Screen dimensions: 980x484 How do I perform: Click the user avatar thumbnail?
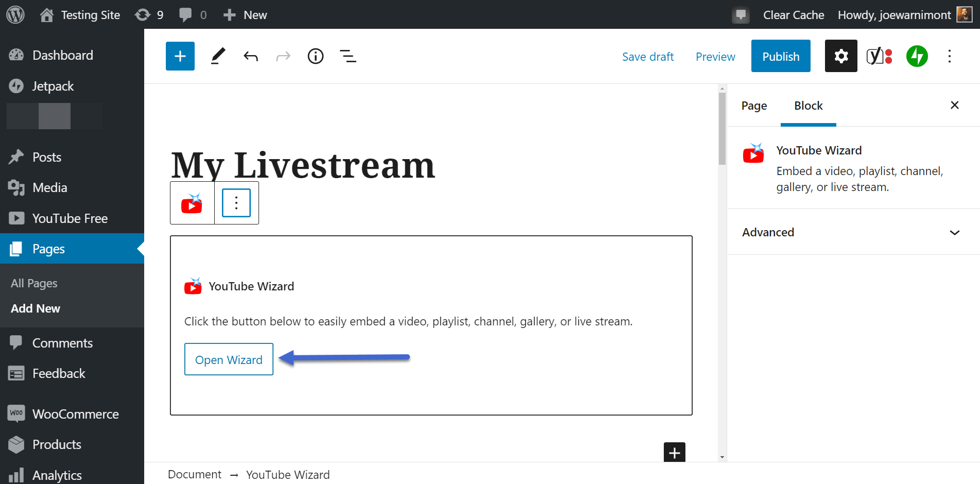[x=964, y=14]
